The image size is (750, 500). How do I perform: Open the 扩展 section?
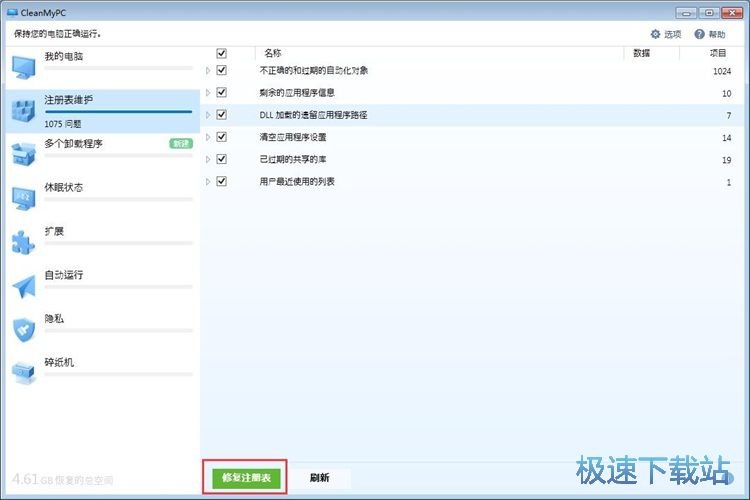[102, 243]
